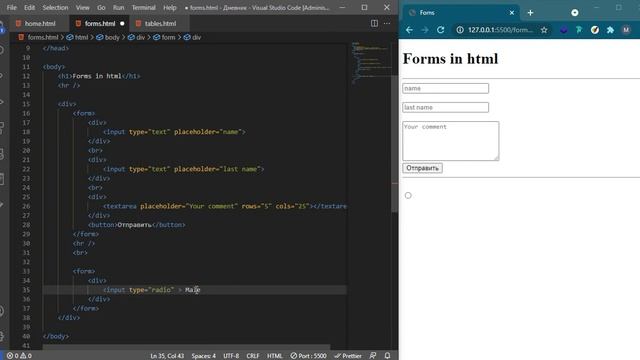The width and height of the screenshot is (640, 360).
Task: Click line number 35 in the gutter
Action: 26,290
